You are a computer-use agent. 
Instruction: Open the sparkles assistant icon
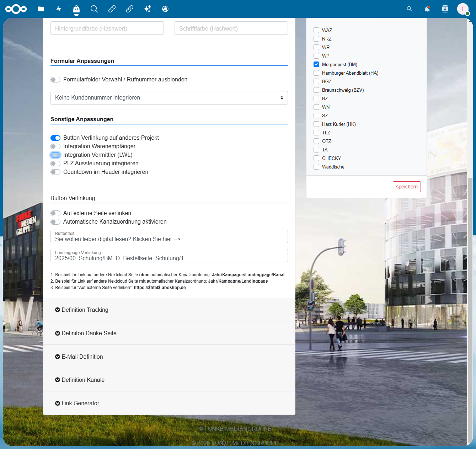[x=148, y=9]
